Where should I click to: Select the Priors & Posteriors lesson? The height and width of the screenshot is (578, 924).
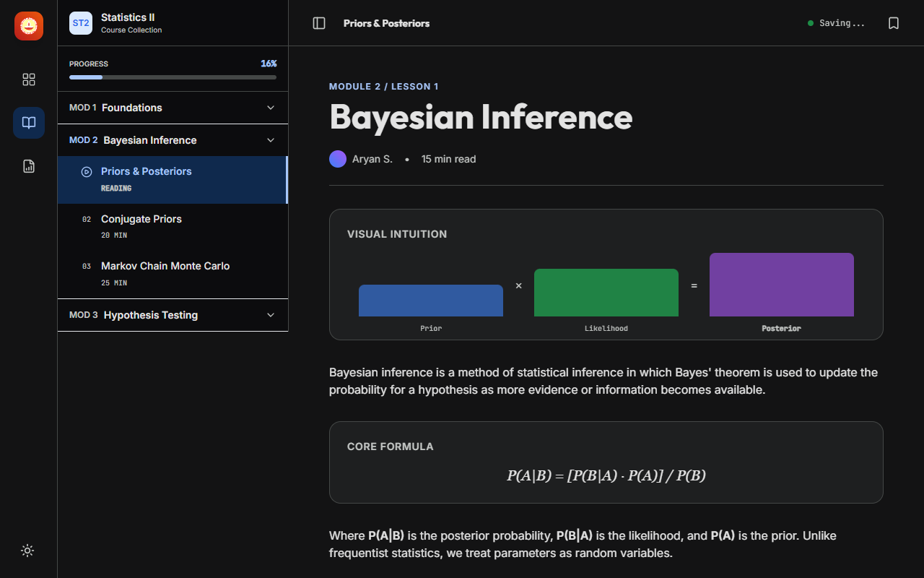tap(147, 171)
